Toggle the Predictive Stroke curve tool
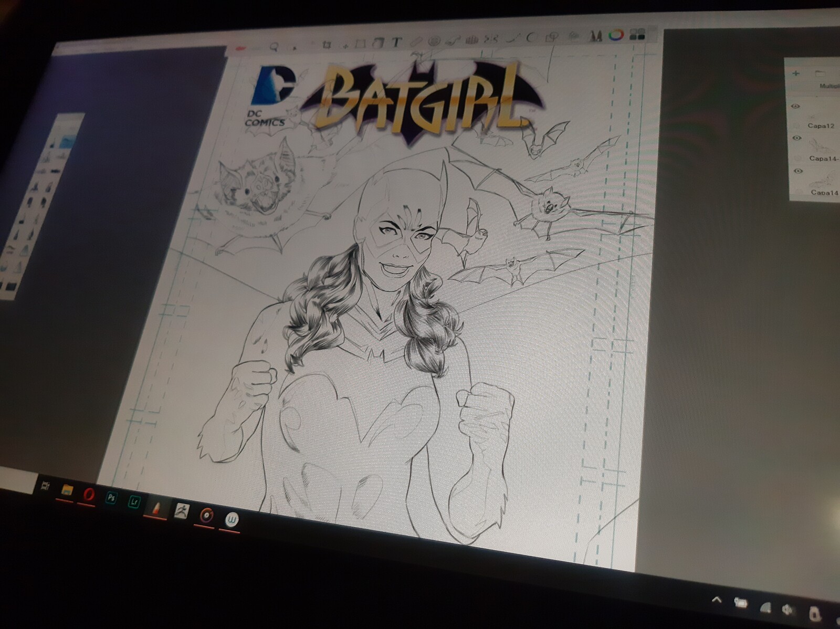840x629 pixels. click(x=531, y=38)
